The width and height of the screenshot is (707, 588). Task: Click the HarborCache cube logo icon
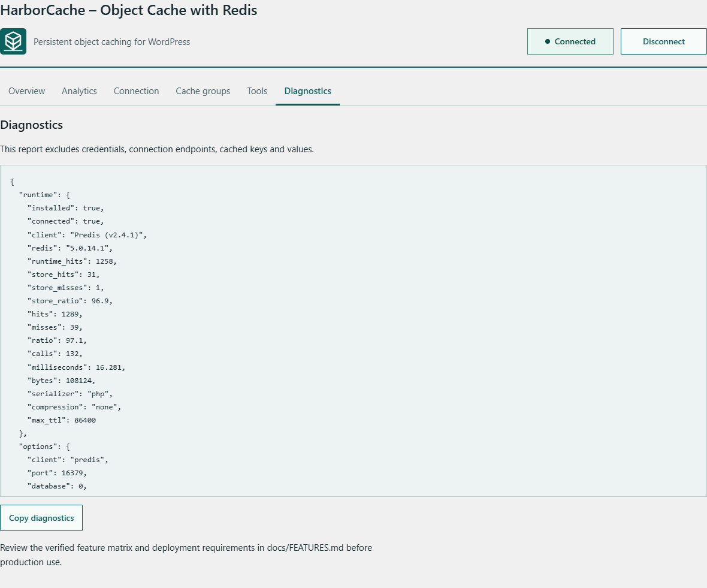coord(13,41)
